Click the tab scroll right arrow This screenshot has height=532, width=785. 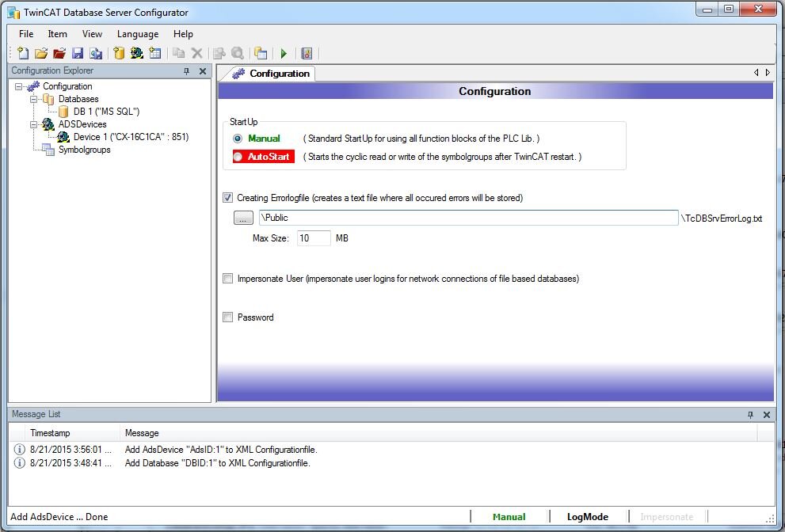tap(768, 73)
